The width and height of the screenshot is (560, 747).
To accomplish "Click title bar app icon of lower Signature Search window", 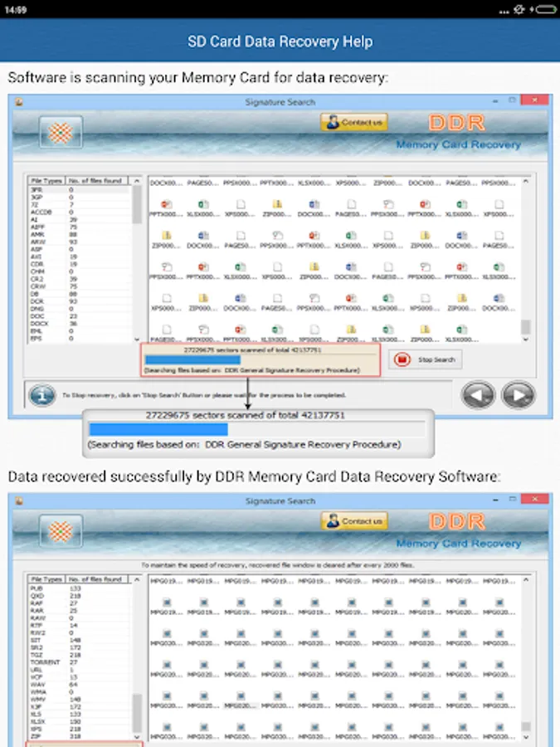I will click(19, 500).
